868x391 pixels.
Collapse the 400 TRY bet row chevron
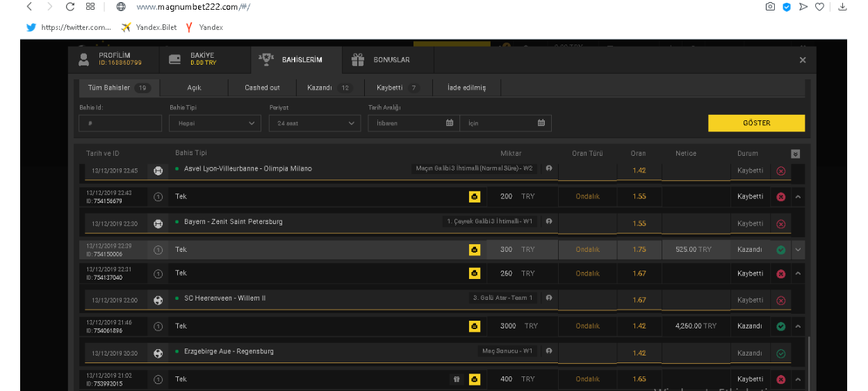tap(798, 380)
